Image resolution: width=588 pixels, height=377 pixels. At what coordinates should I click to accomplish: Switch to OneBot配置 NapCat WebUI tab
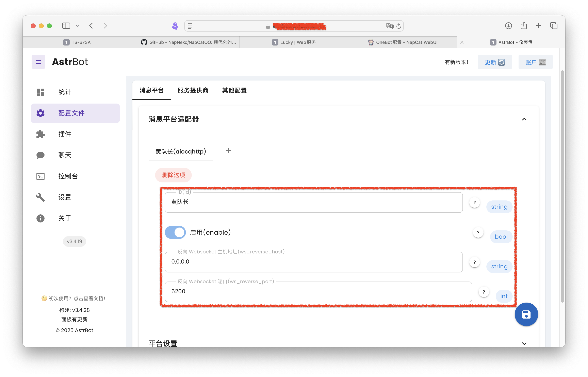tap(403, 42)
